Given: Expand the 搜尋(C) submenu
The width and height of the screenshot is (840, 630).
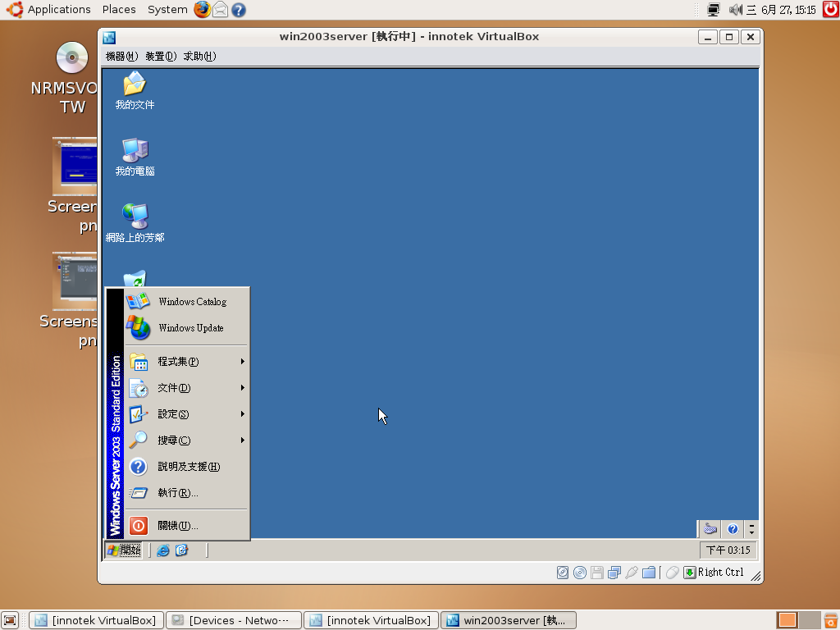Looking at the screenshot, I should (x=187, y=441).
